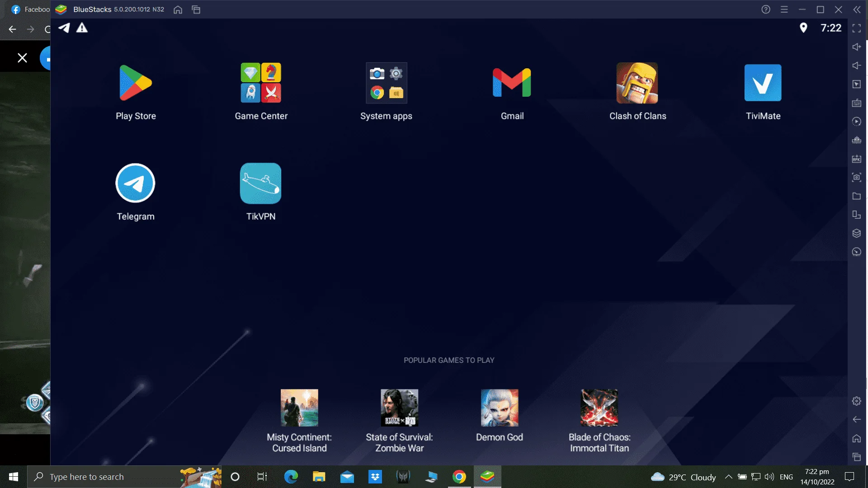Image resolution: width=868 pixels, height=488 pixels.
Task: Expand the hidden system tray icons
Action: [729, 477]
